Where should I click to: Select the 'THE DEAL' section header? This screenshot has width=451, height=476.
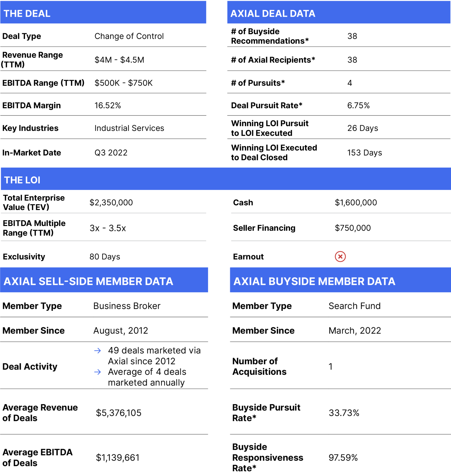pos(103,12)
